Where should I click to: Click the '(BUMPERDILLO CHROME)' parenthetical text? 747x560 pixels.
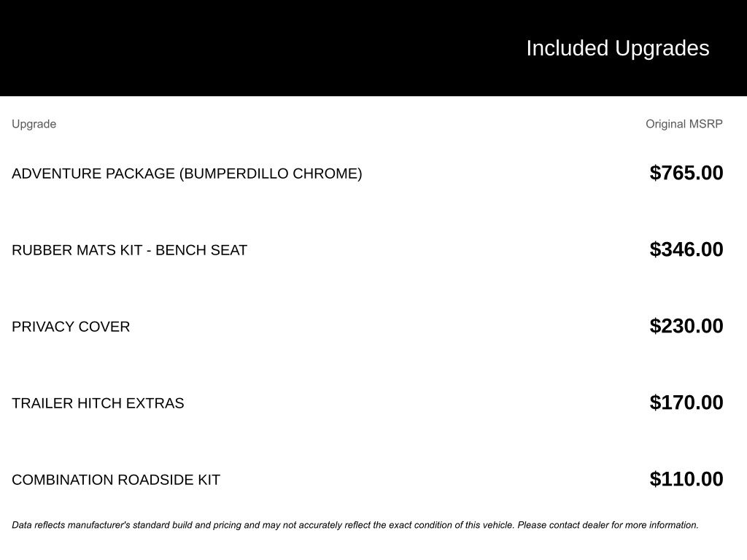tap(271, 174)
